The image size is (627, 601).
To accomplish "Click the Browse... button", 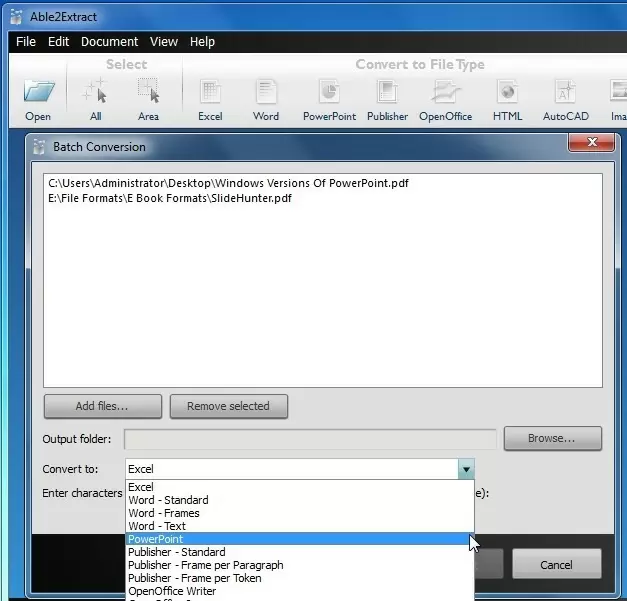I will (552, 438).
